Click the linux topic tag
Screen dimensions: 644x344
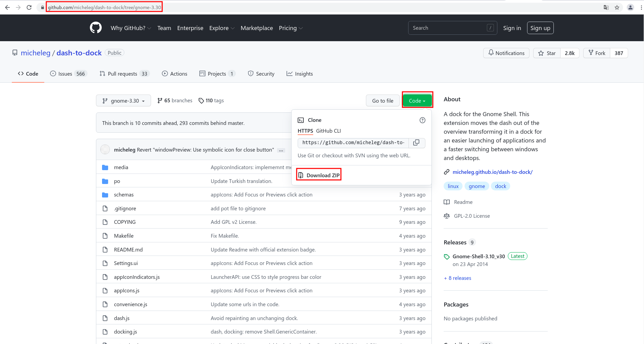point(453,186)
